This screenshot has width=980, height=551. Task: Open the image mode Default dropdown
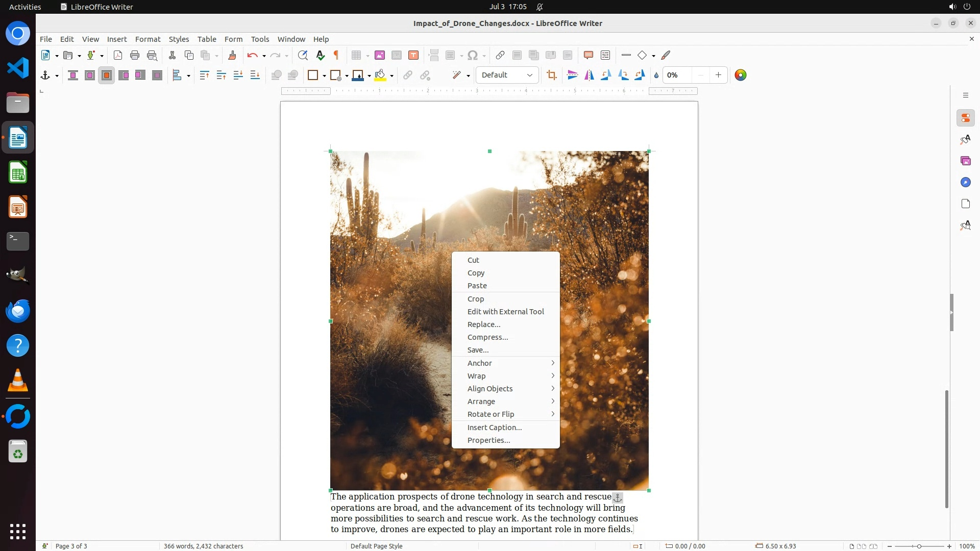click(507, 75)
